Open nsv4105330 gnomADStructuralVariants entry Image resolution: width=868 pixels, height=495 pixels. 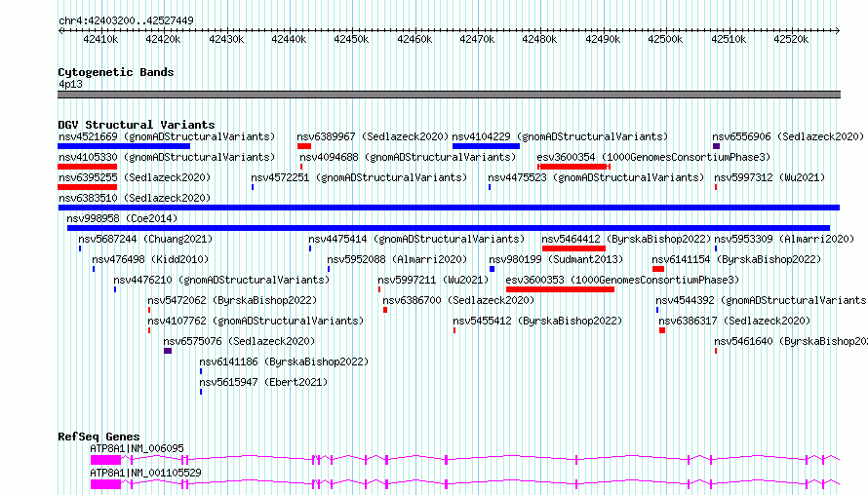pos(167,157)
